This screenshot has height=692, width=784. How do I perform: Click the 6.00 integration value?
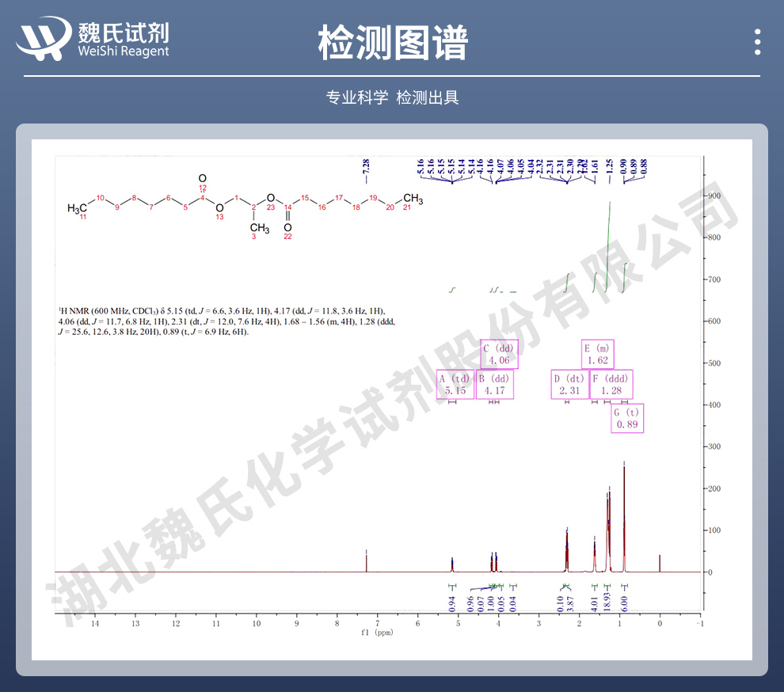624,603
